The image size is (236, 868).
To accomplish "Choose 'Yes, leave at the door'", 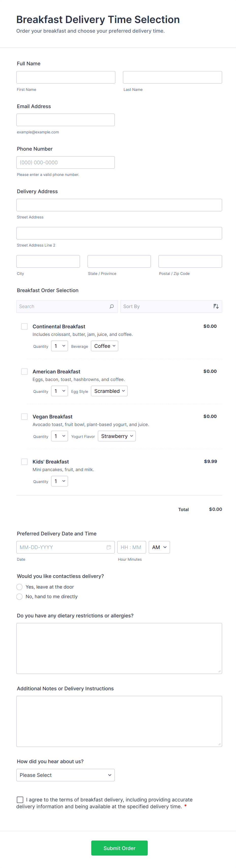I will click(x=20, y=587).
